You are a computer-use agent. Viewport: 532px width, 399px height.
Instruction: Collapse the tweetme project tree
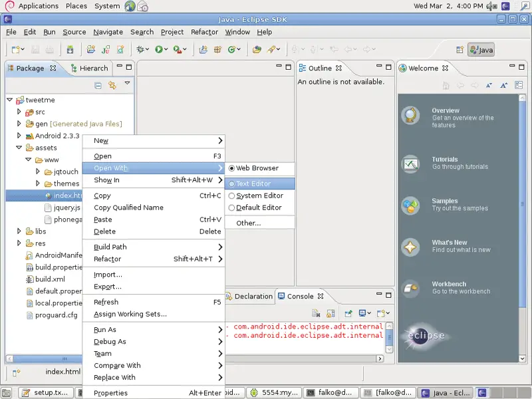point(9,100)
